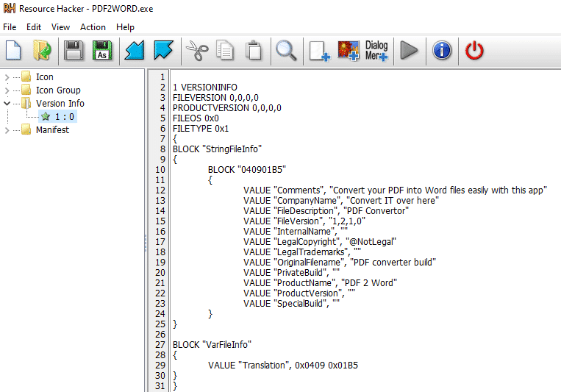Copy with the two-pages icon

tap(225, 50)
